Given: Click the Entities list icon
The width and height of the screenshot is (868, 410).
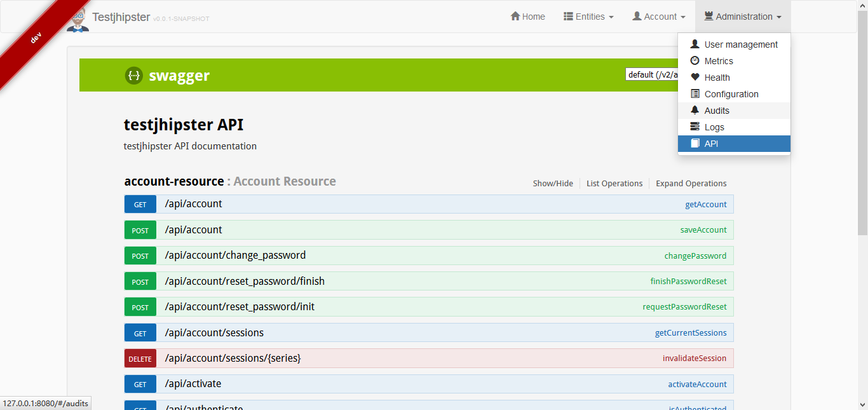Looking at the screenshot, I should coord(569,17).
